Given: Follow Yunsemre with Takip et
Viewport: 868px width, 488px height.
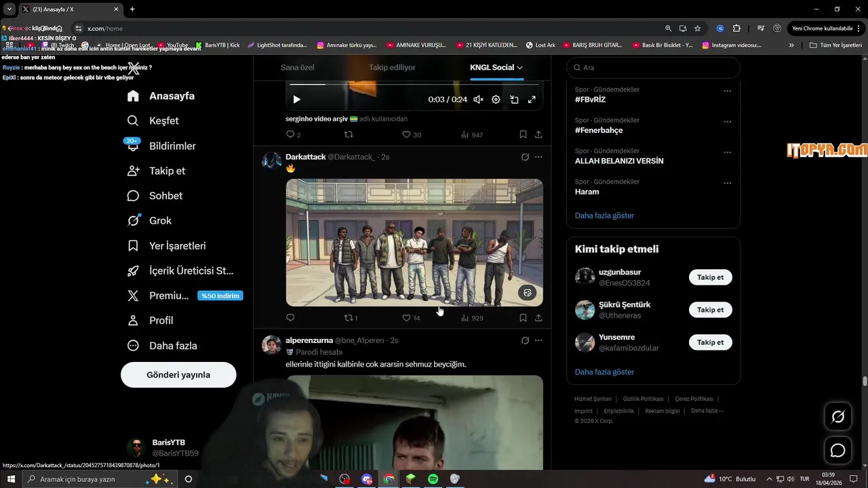Looking at the screenshot, I should (710, 342).
